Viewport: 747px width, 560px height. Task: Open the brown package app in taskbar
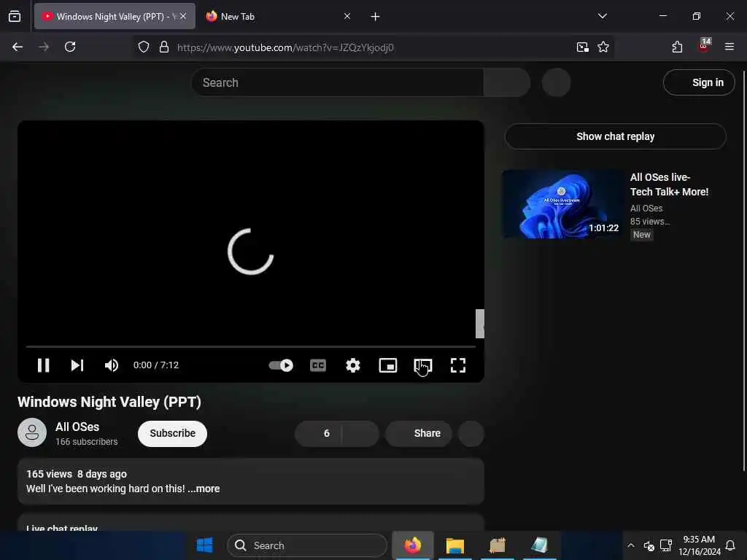pyautogui.click(x=498, y=545)
